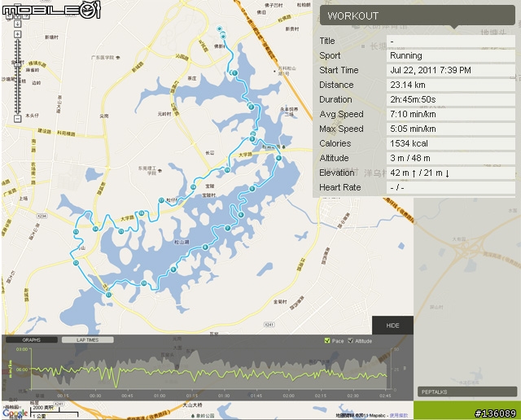521x420 pixels.
Task: Select kilometer marker 16 on the route
Action: 141,213
